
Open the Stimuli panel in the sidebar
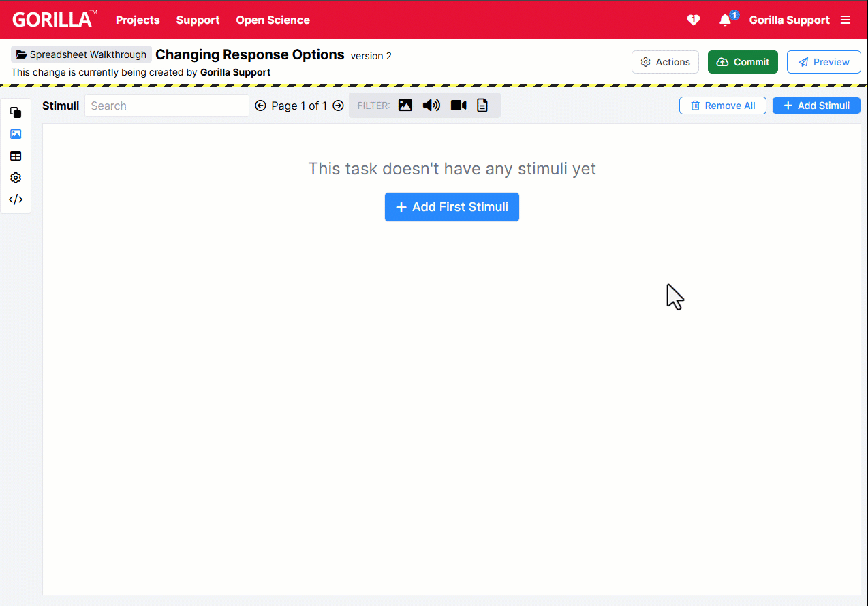tap(15, 134)
